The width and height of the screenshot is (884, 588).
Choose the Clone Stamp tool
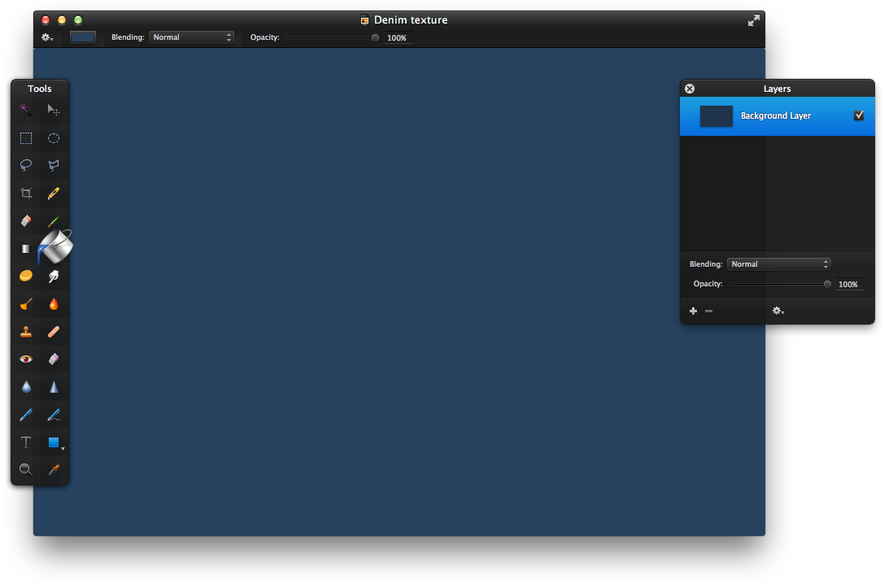pyautogui.click(x=26, y=332)
